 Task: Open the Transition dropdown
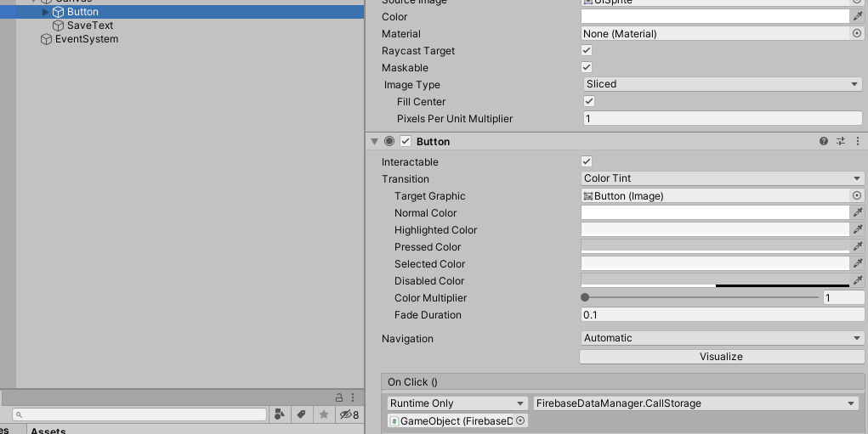point(723,178)
